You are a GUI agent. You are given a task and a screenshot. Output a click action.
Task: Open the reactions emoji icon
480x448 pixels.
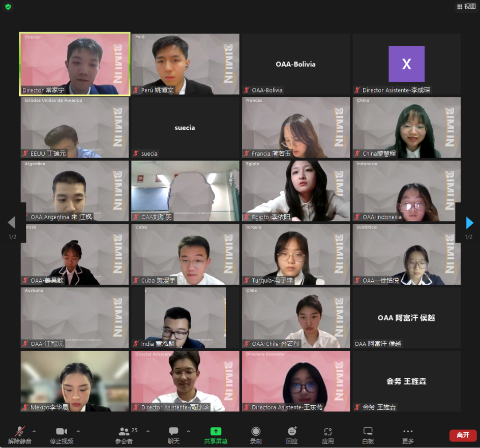coord(292,432)
